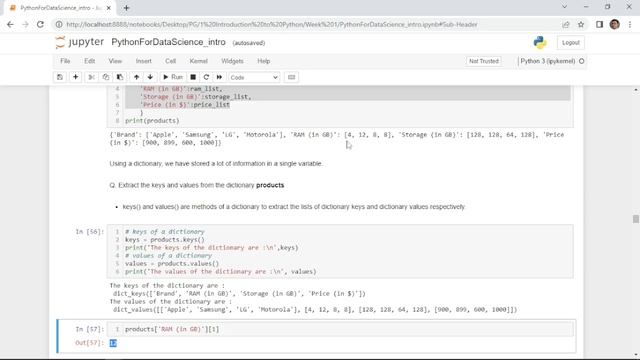Click the In [56] prompt label
This screenshot has width=640, height=360.
tap(89, 231)
